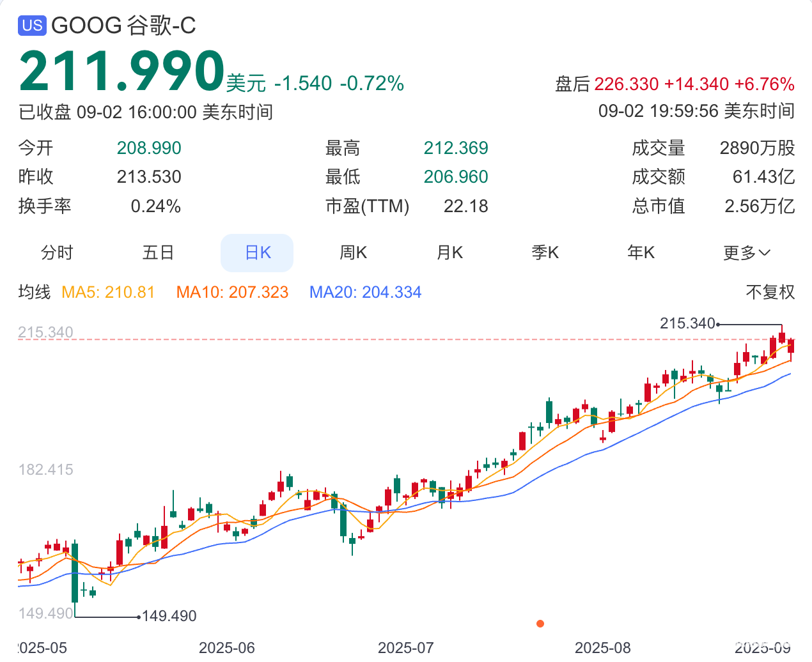Switch to the 分时 intraday tab
812x662 pixels.
point(57,253)
